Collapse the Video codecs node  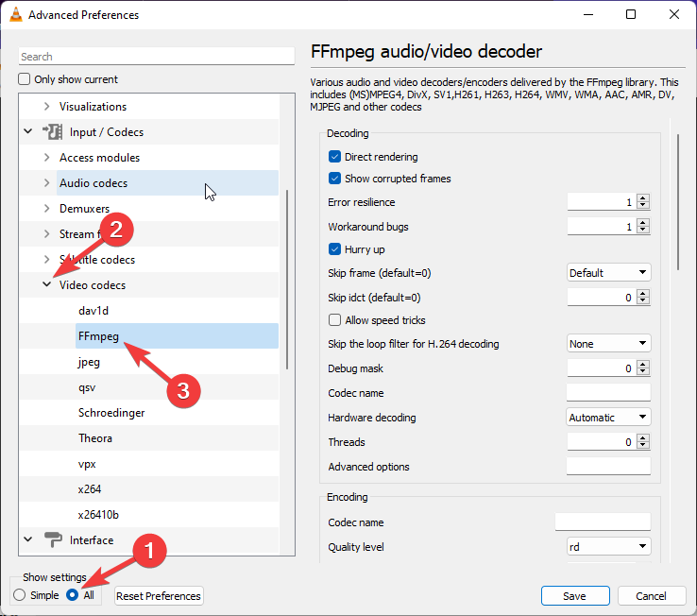click(x=46, y=284)
